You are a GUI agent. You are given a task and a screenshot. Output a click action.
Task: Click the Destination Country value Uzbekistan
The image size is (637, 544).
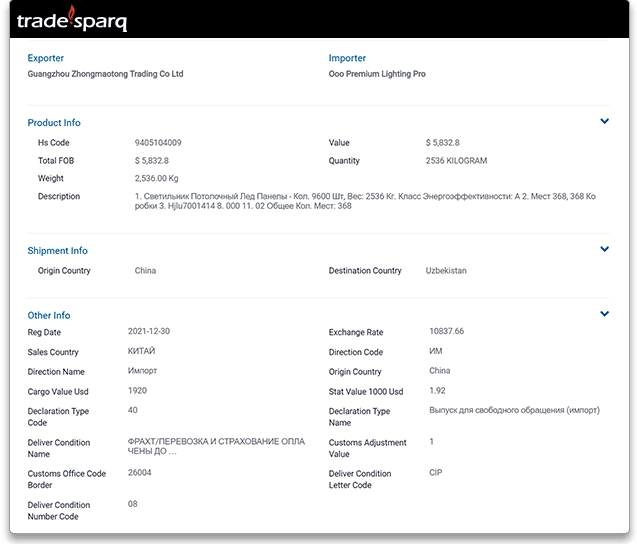pos(446,271)
